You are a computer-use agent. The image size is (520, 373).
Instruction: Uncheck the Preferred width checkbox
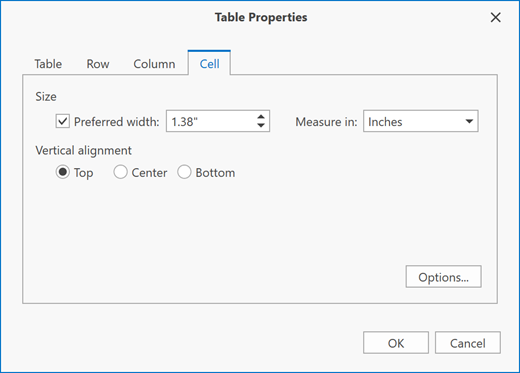[63, 121]
